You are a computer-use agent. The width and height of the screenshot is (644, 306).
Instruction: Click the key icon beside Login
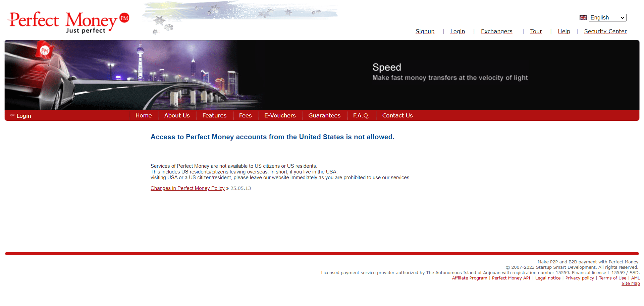click(12, 115)
